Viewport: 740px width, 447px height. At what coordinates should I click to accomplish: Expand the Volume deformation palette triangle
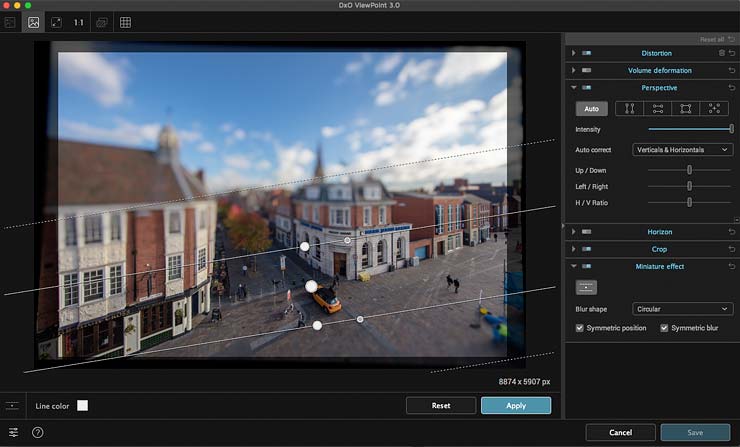(x=573, y=70)
